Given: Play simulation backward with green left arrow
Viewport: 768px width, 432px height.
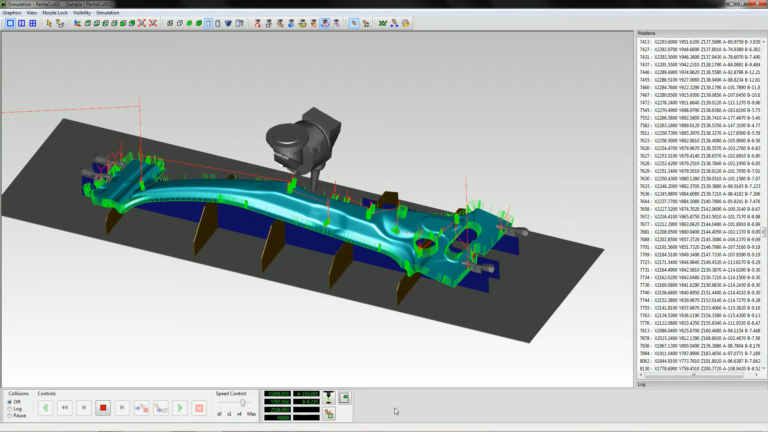Looking at the screenshot, I should coord(46,408).
